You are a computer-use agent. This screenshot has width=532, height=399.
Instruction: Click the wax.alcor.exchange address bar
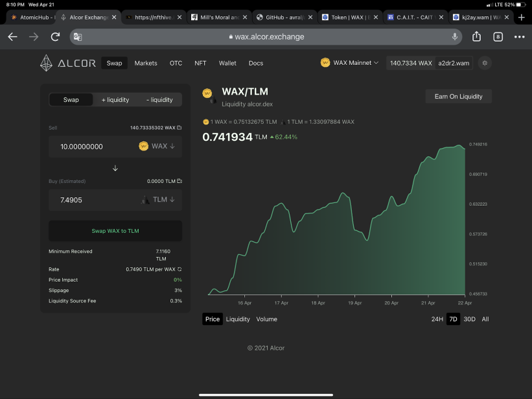coord(266,37)
